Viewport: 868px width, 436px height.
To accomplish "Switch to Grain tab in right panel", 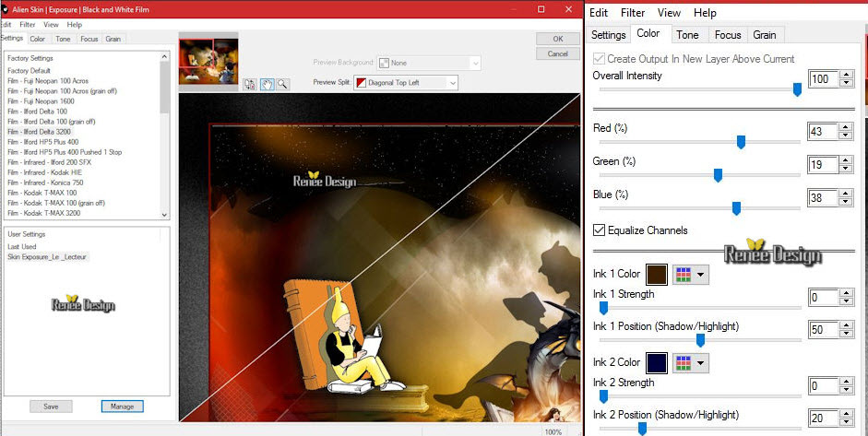I will (x=765, y=35).
